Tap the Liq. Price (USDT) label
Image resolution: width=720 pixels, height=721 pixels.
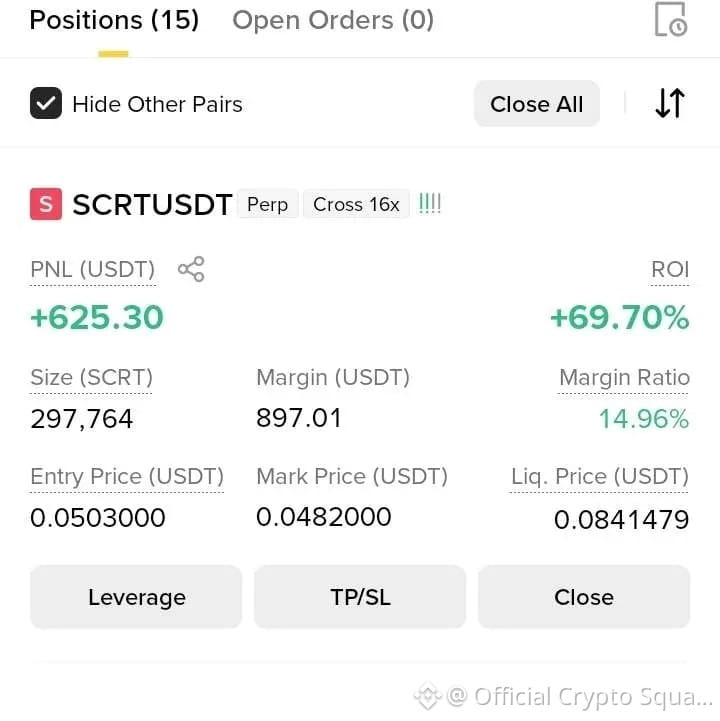pyautogui.click(x=600, y=477)
